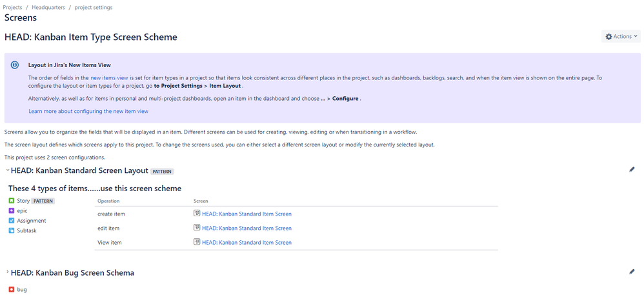Go to Headquarters breadcrumb
This screenshot has height=295, width=644.
pos(48,7)
